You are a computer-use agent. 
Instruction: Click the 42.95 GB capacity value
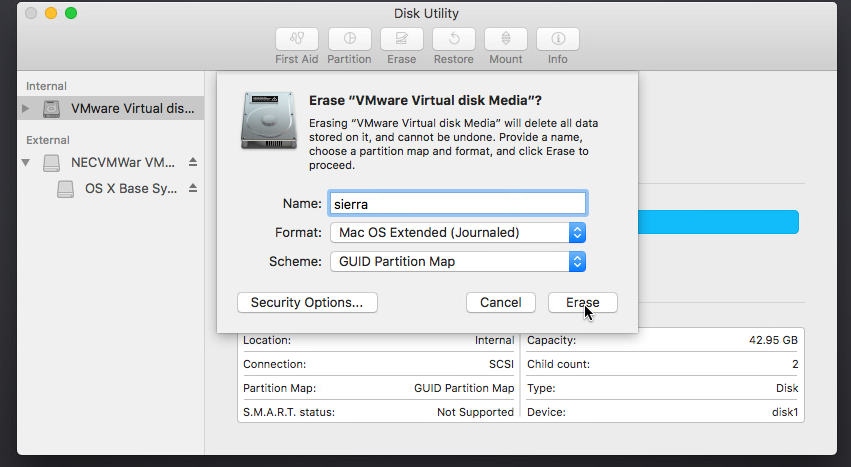pyautogui.click(x=773, y=340)
